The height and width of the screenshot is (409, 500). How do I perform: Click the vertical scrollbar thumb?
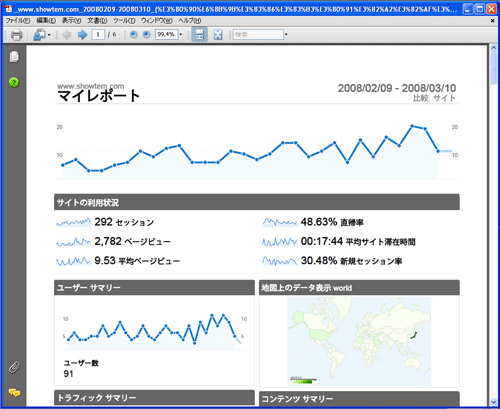(494, 69)
